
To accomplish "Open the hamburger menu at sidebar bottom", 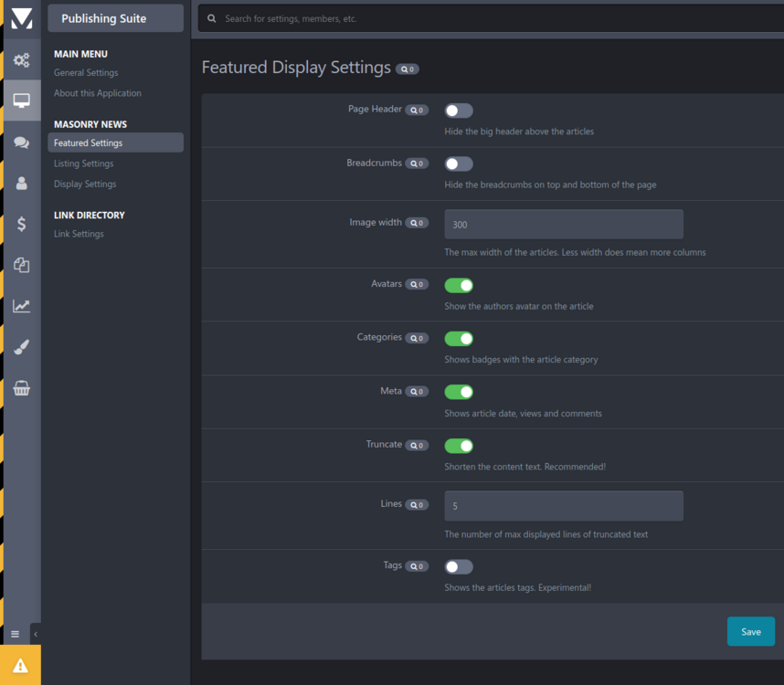I will 15,634.
